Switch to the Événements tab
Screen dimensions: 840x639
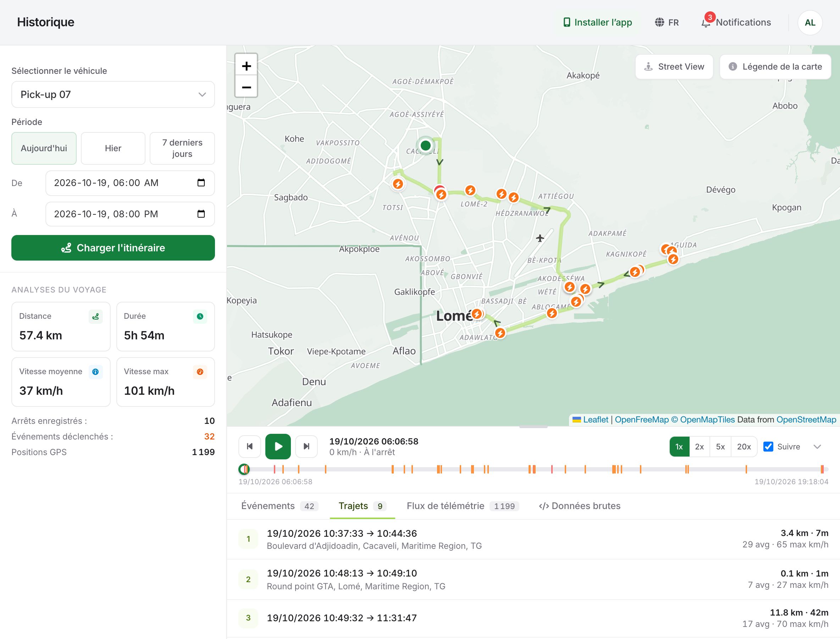[x=280, y=506]
